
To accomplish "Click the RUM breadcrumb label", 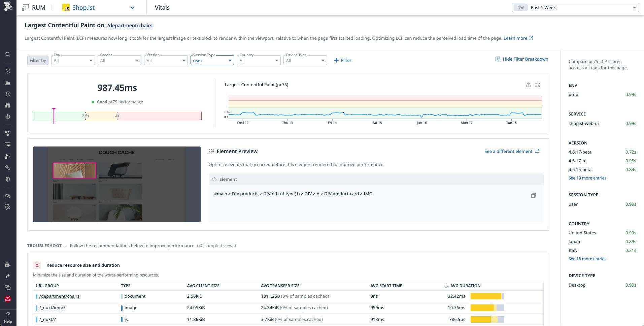I will point(38,7).
